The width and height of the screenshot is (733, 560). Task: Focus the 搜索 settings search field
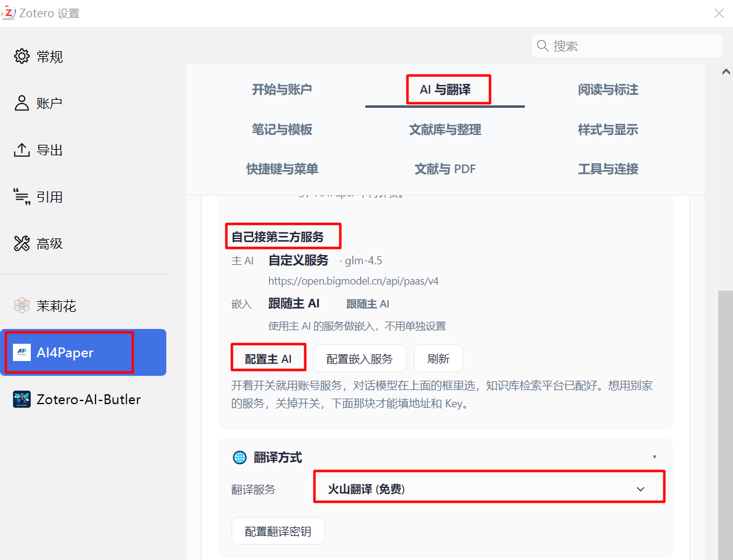(x=626, y=46)
